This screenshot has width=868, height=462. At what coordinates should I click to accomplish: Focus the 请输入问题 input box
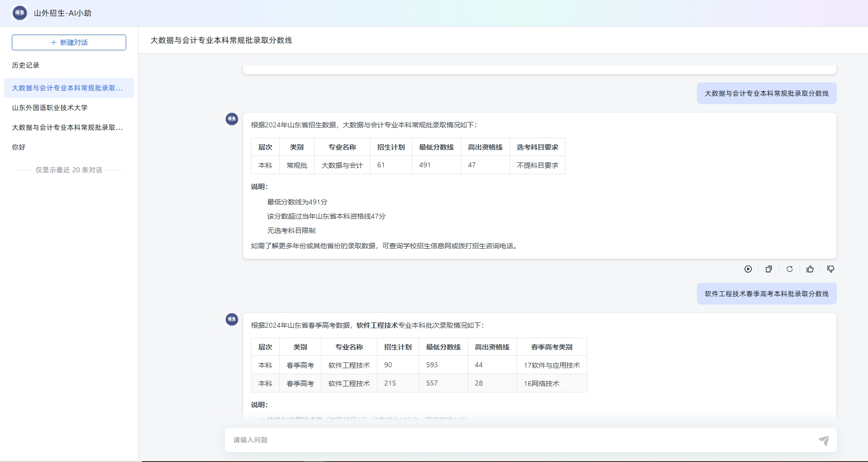click(x=523, y=440)
